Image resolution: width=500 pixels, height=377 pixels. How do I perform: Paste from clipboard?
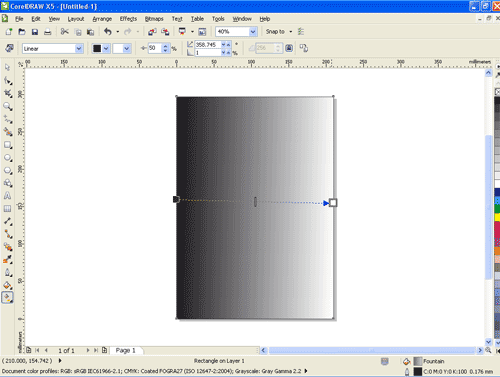pyautogui.click(x=90, y=32)
